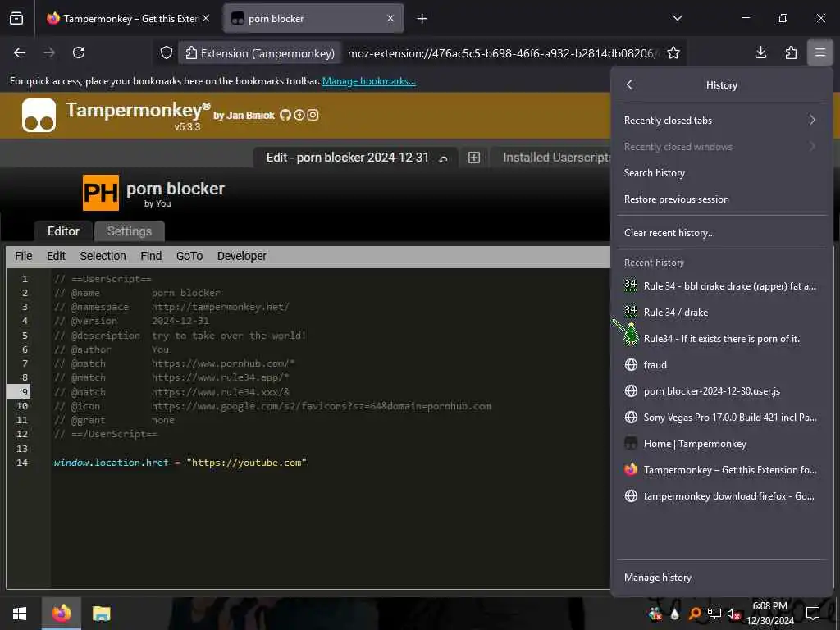Open the Find menu
The image size is (840, 630).
(x=151, y=256)
